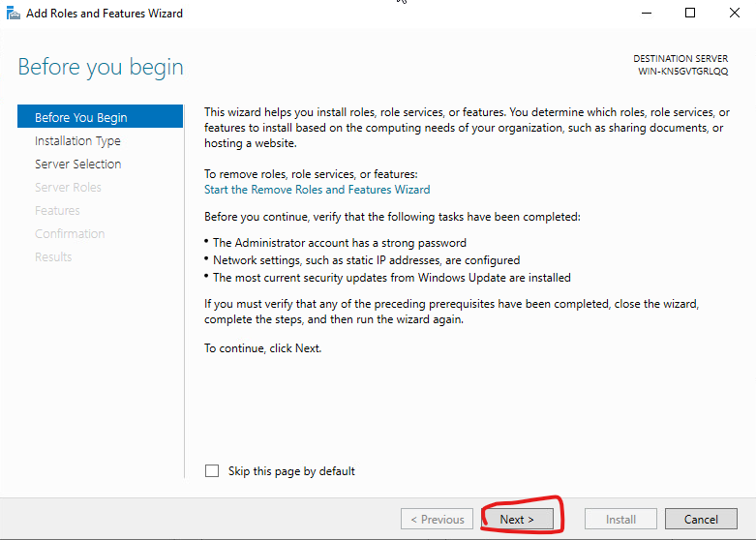
Task: Select the Before You Begin step
Action: coord(101,117)
